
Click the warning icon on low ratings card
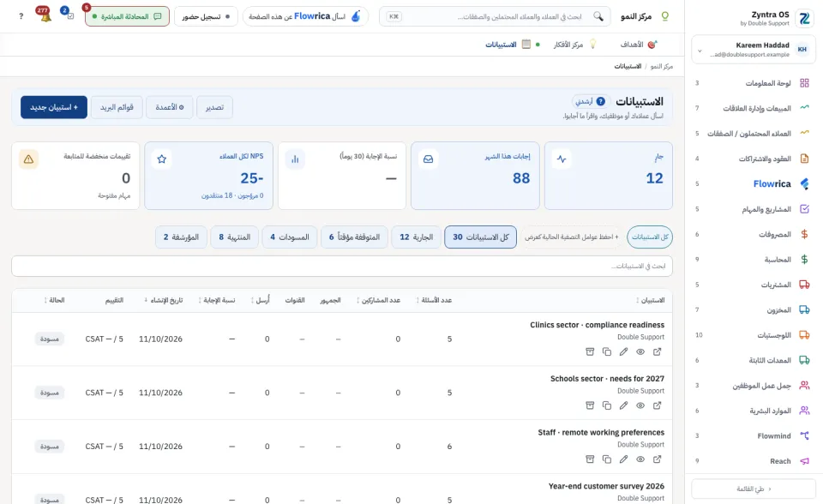click(x=28, y=159)
